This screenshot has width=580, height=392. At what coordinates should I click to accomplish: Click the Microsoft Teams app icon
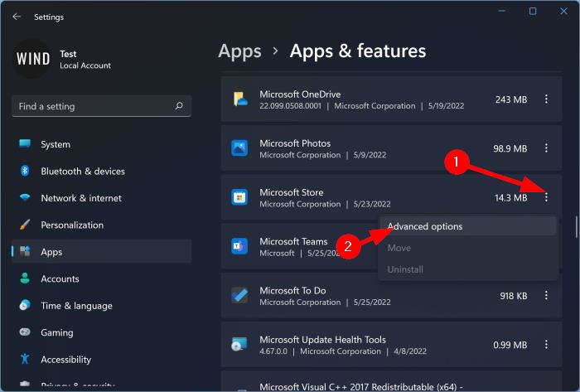[x=239, y=246]
